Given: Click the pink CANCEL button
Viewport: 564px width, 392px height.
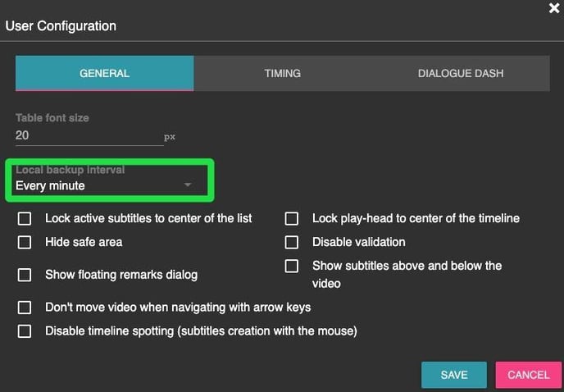Looking at the screenshot, I should [x=528, y=375].
